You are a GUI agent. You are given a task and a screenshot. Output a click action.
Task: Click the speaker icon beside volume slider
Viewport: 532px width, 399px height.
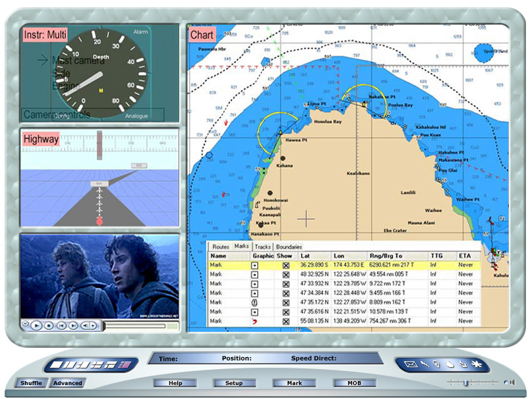pyautogui.click(x=513, y=382)
